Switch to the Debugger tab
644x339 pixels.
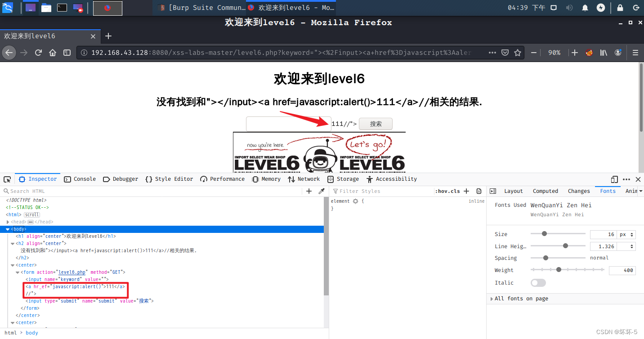pyautogui.click(x=121, y=179)
